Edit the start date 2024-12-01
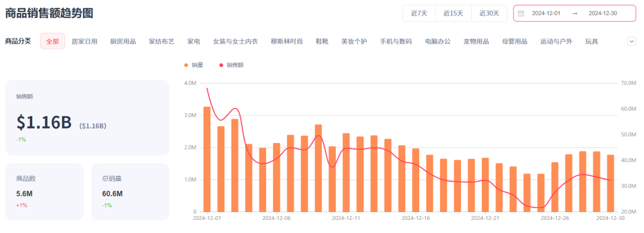 [x=546, y=13]
